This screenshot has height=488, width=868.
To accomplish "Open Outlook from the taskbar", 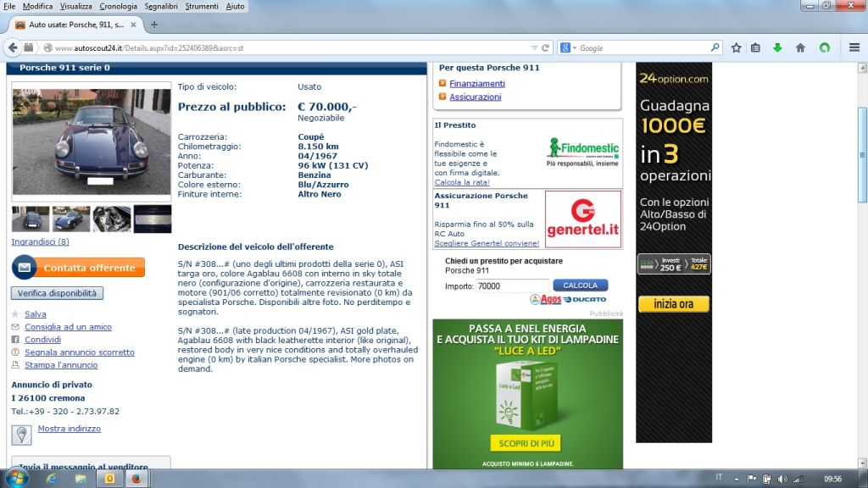I will [109, 479].
